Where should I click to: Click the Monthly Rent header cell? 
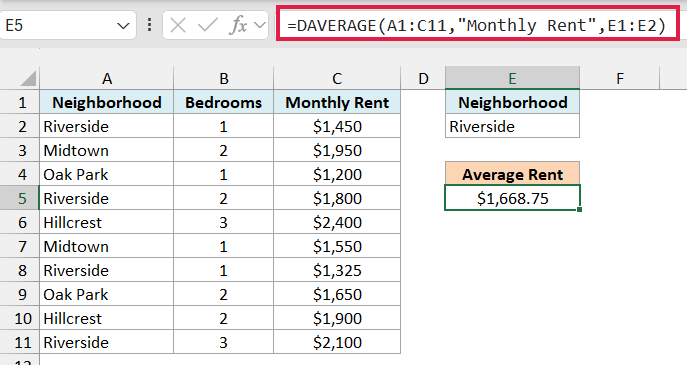tap(337, 103)
